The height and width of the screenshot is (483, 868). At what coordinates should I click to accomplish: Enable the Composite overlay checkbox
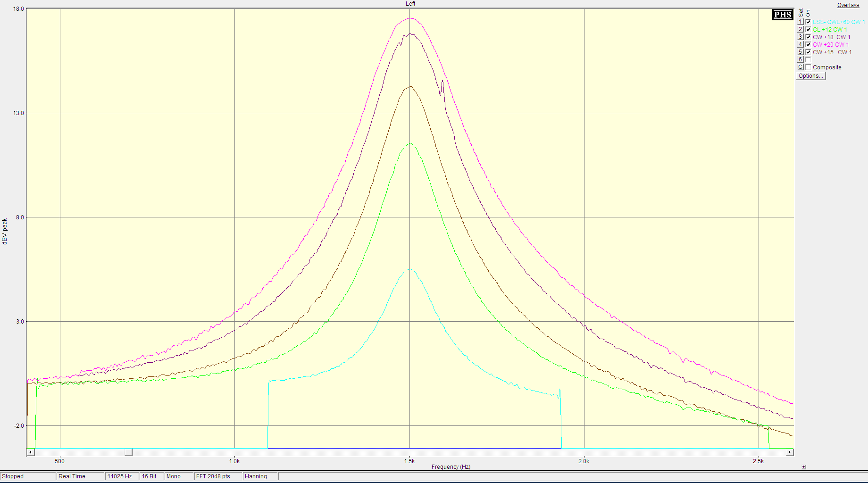pos(808,67)
